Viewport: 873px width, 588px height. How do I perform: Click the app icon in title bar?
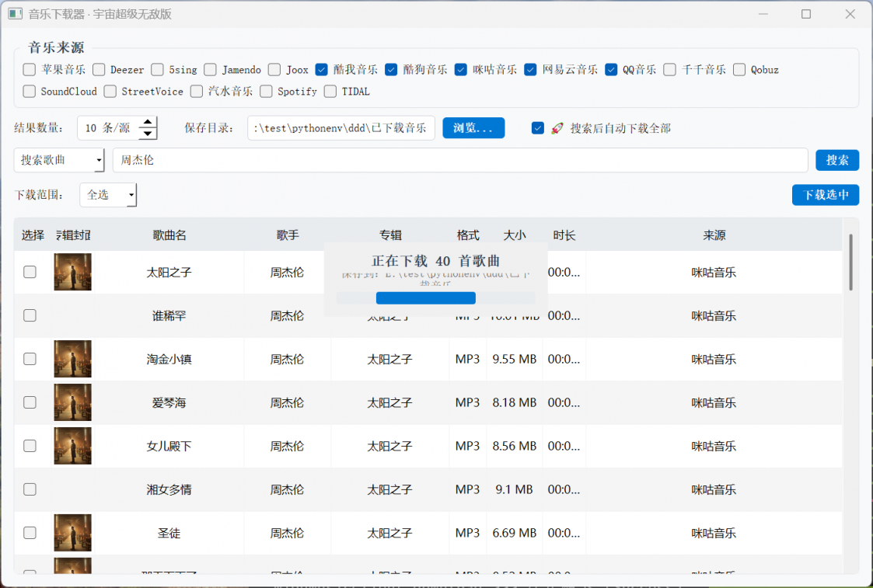coord(15,14)
